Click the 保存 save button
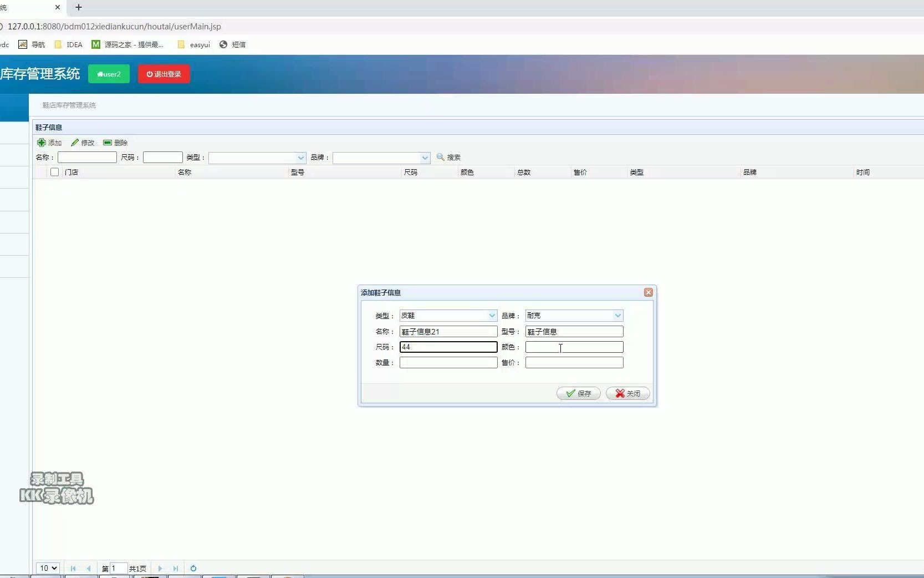The height and width of the screenshot is (578, 924). click(x=579, y=393)
